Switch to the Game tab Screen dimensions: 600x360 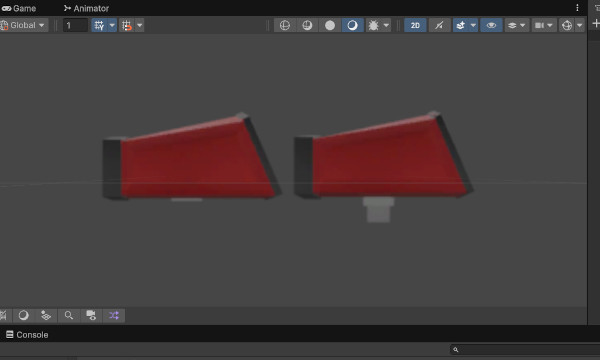[x=19, y=8]
